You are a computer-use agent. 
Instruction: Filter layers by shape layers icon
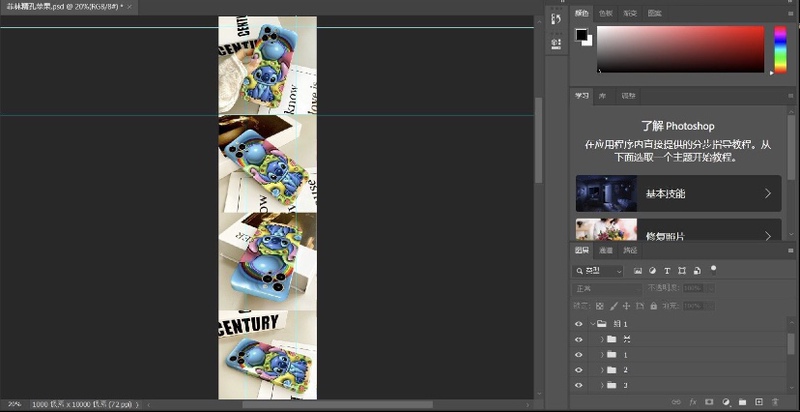[682, 271]
